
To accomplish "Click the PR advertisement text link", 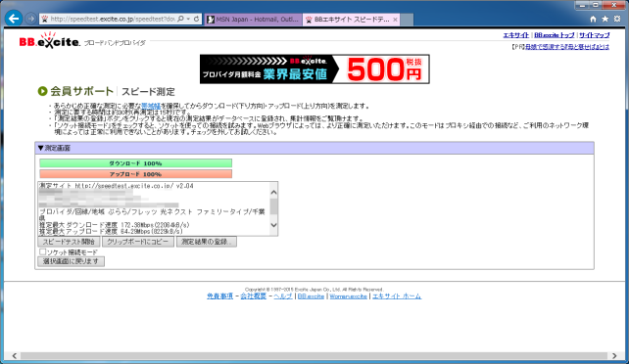I will [x=567, y=47].
